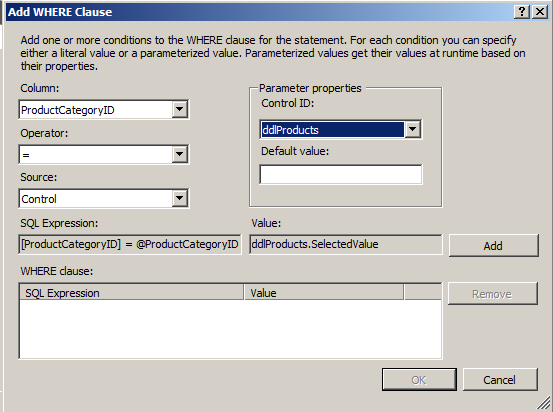Click the Add button
553x412 pixels.
point(493,246)
